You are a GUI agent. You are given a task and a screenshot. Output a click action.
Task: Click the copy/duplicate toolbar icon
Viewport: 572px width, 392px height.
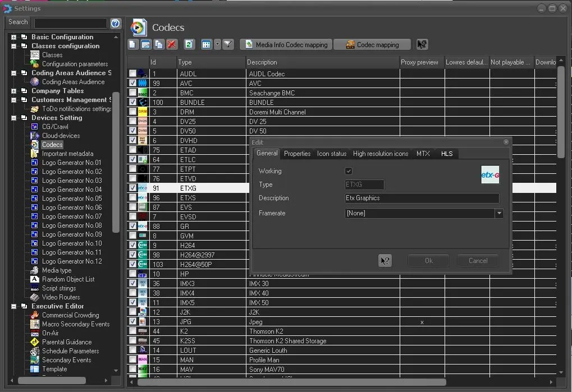(x=159, y=45)
